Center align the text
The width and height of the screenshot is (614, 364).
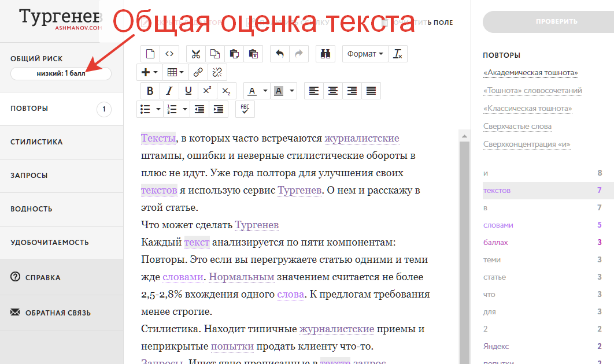(333, 91)
